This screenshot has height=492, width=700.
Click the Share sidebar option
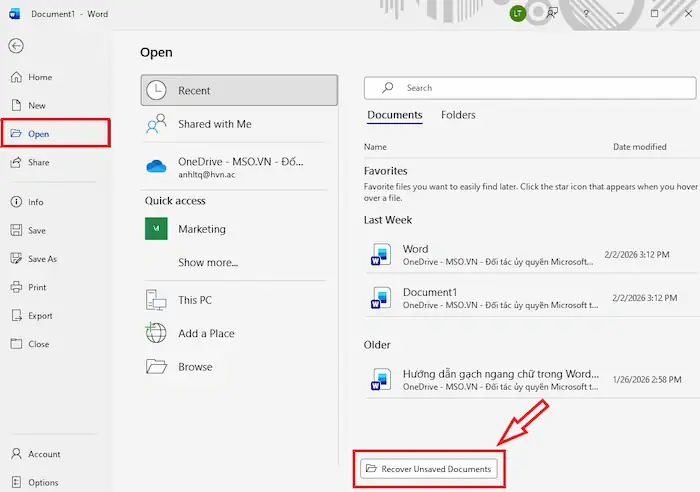(x=38, y=162)
